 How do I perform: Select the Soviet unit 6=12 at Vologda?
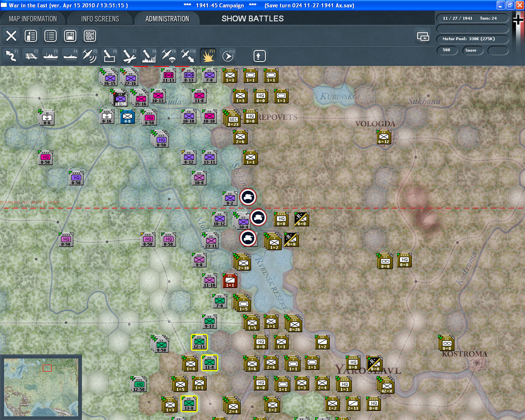(384, 137)
